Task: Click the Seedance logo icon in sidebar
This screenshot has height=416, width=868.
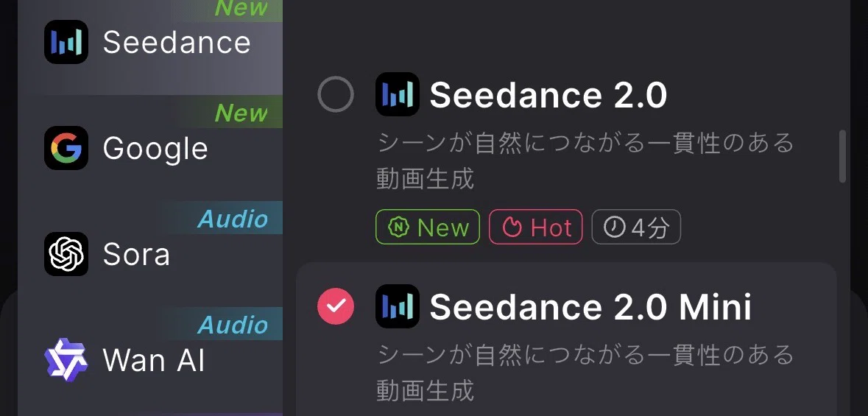Action: pyautogui.click(x=66, y=41)
